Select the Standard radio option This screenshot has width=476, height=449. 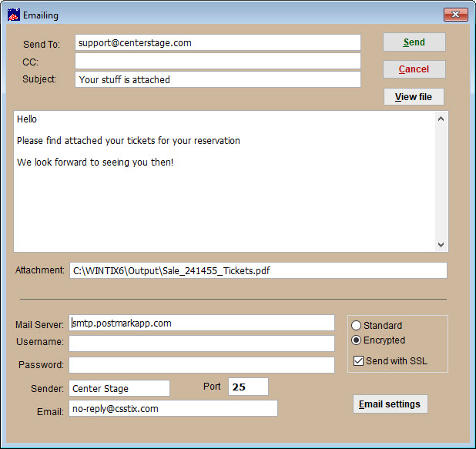click(x=357, y=326)
